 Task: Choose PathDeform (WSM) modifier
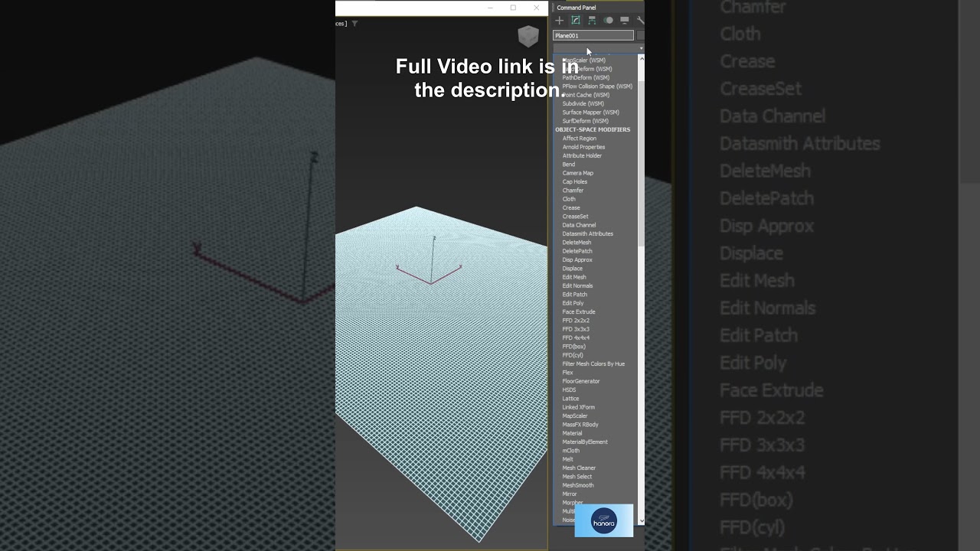pyautogui.click(x=586, y=77)
